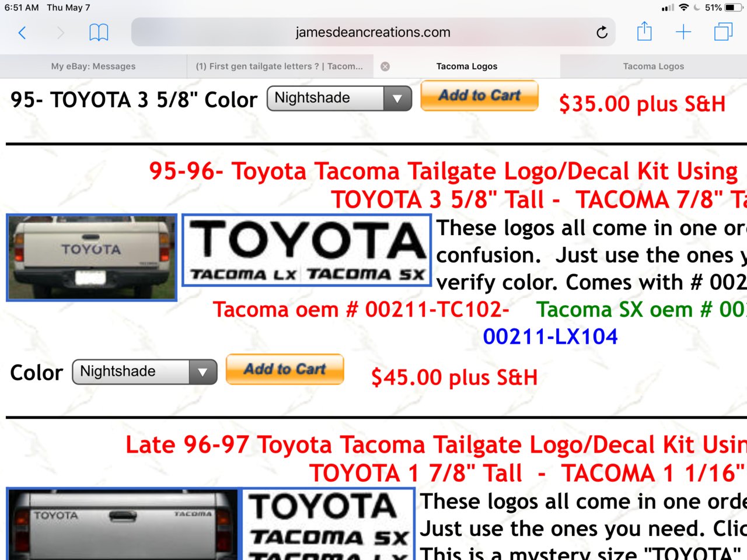This screenshot has width=747, height=560.
Task: Switch to My eBay: Messages tab
Action: coord(93,66)
